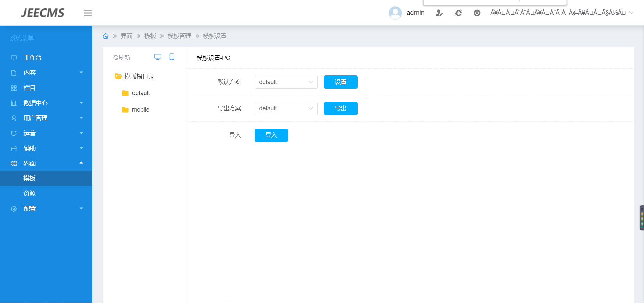Click the 内容 document icon in sidebar

14,73
